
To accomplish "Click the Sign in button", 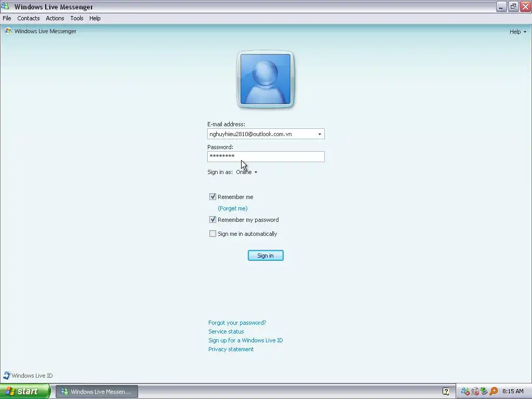I will tap(265, 256).
